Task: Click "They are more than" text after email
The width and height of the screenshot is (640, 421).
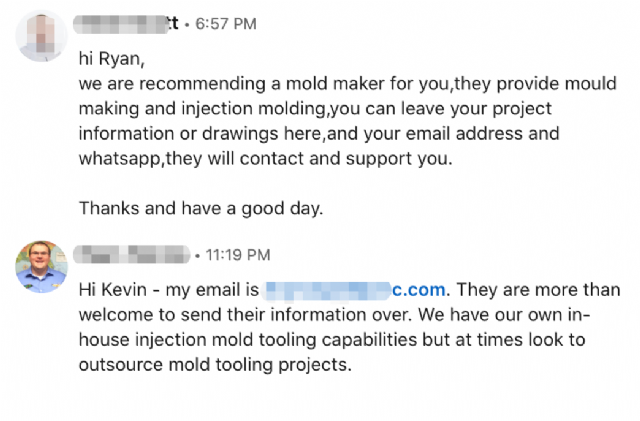Action: click(x=538, y=290)
